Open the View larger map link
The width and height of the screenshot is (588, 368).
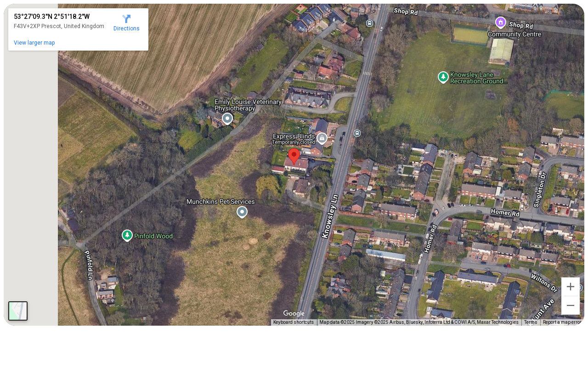34,43
